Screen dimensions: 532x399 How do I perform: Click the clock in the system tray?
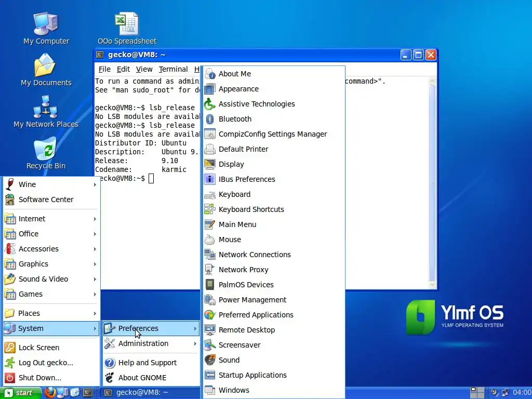(522, 393)
